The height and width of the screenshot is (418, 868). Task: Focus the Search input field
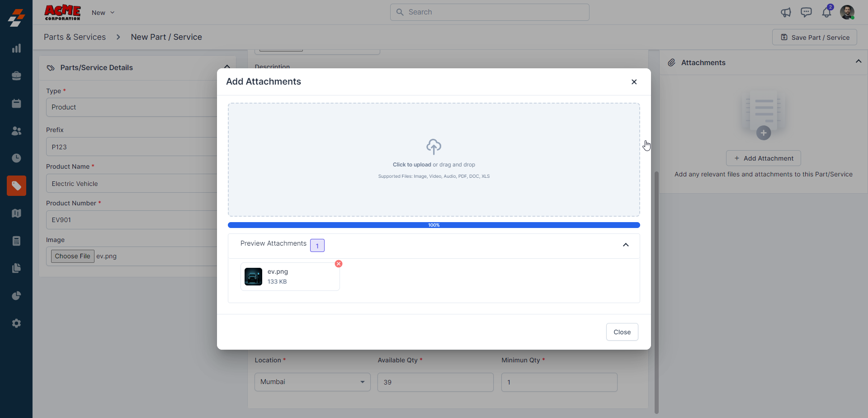[x=490, y=12]
